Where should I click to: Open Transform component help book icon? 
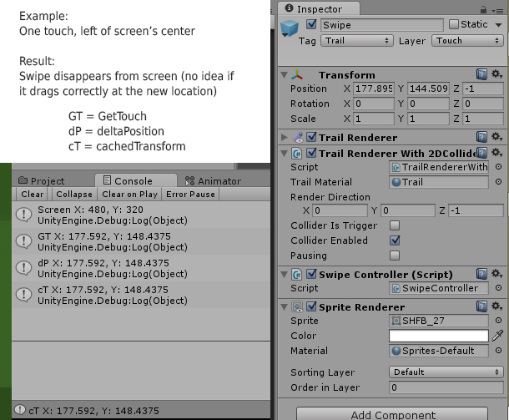(481, 74)
